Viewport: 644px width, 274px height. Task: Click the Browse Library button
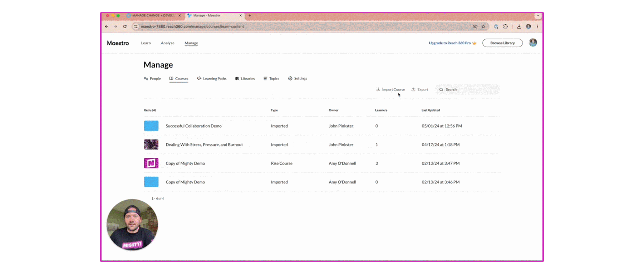click(502, 43)
